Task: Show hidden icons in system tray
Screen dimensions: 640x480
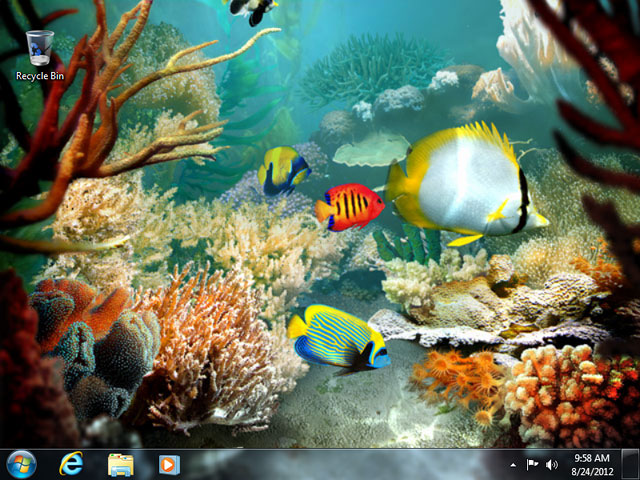Action: point(513,465)
